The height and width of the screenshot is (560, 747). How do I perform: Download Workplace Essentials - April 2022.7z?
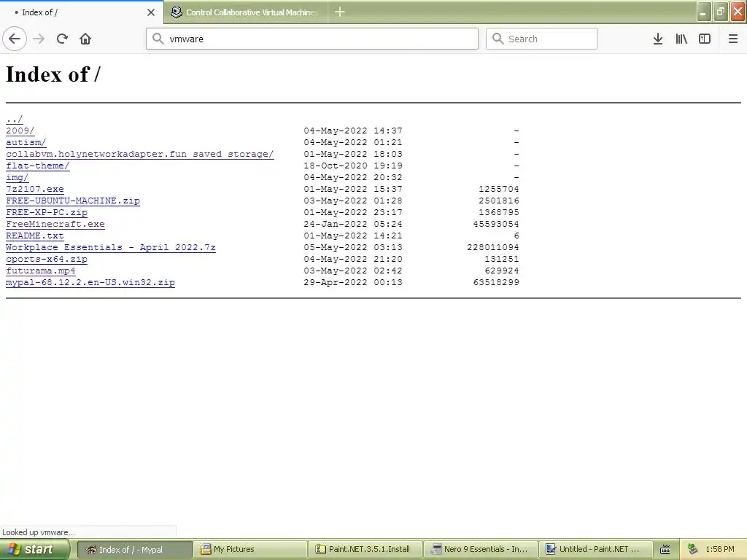[x=111, y=247]
